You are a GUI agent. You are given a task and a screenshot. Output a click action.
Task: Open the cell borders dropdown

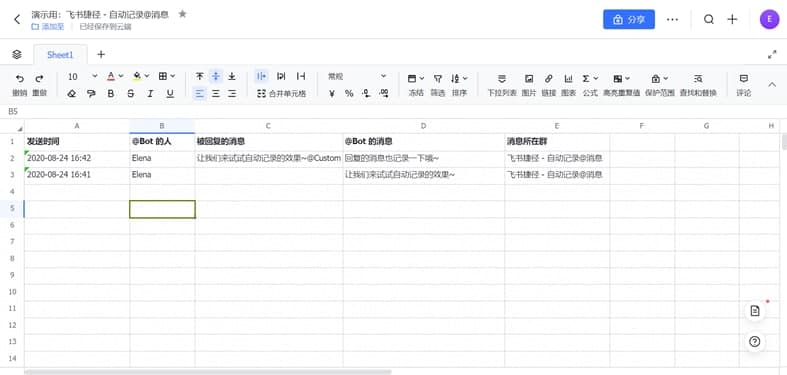(167, 76)
